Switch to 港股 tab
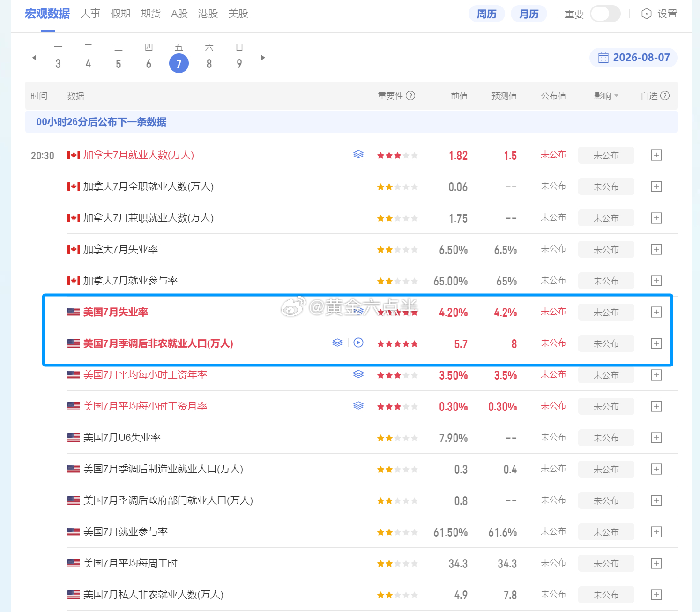Viewport: 700px width, 612px height. (x=208, y=14)
